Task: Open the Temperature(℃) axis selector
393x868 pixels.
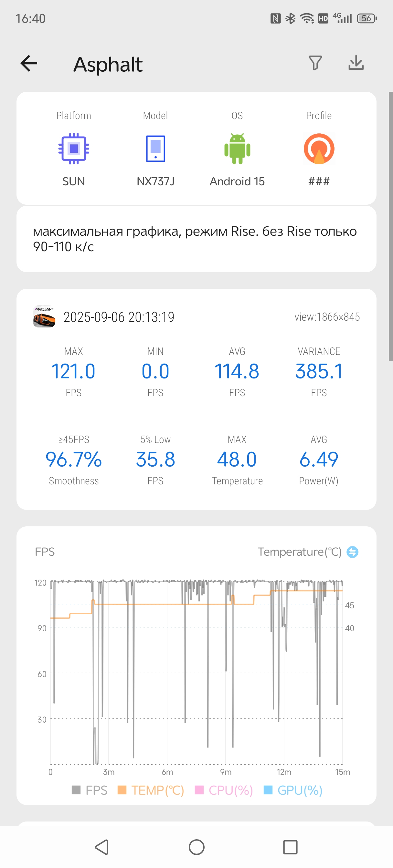Action: [x=300, y=552]
